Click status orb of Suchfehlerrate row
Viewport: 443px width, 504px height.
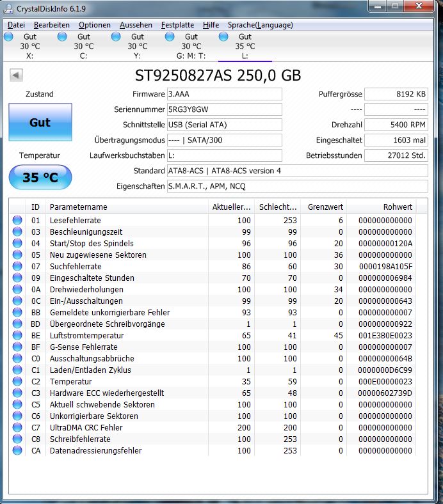point(17,267)
